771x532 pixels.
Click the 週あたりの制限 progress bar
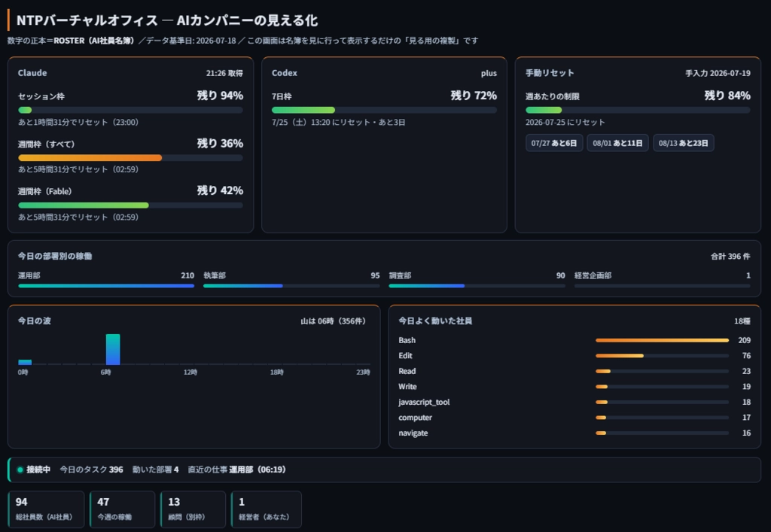[638, 110]
